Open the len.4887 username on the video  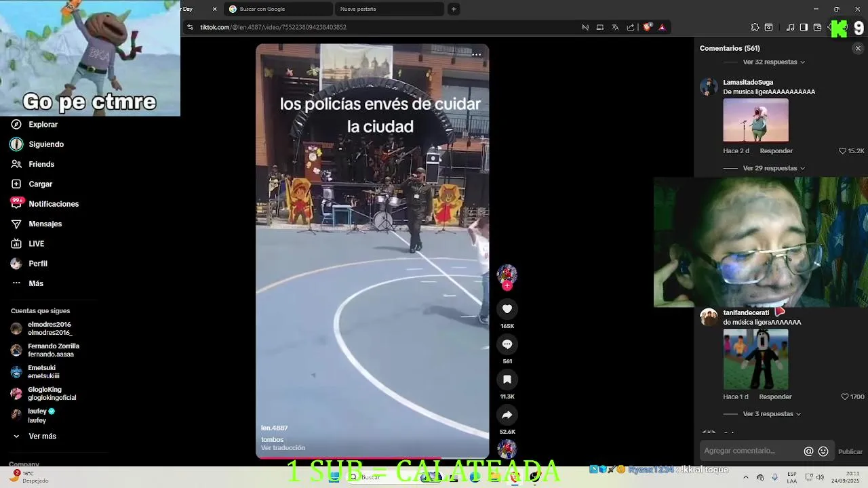tap(274, 428)
